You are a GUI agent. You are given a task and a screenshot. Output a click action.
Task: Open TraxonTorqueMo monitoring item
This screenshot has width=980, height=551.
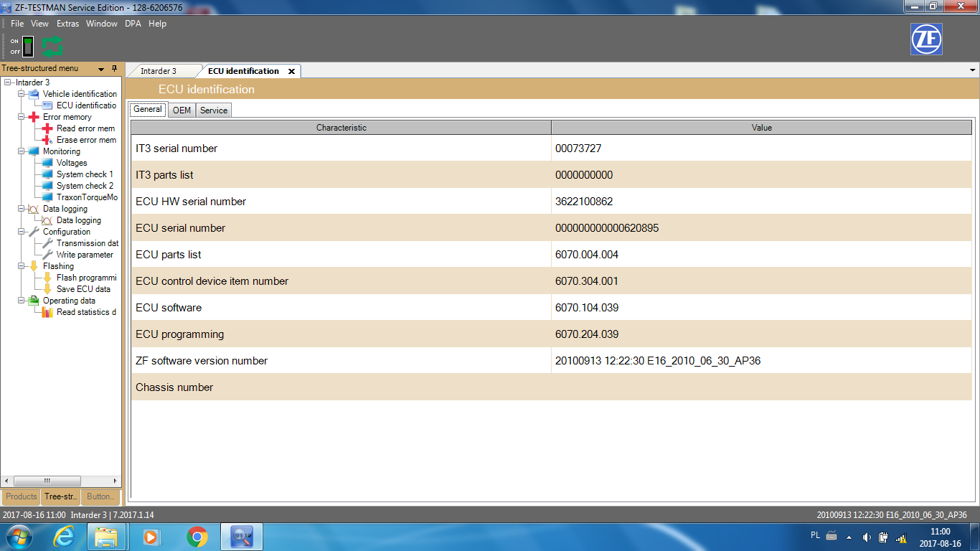(x=87, y=197)
